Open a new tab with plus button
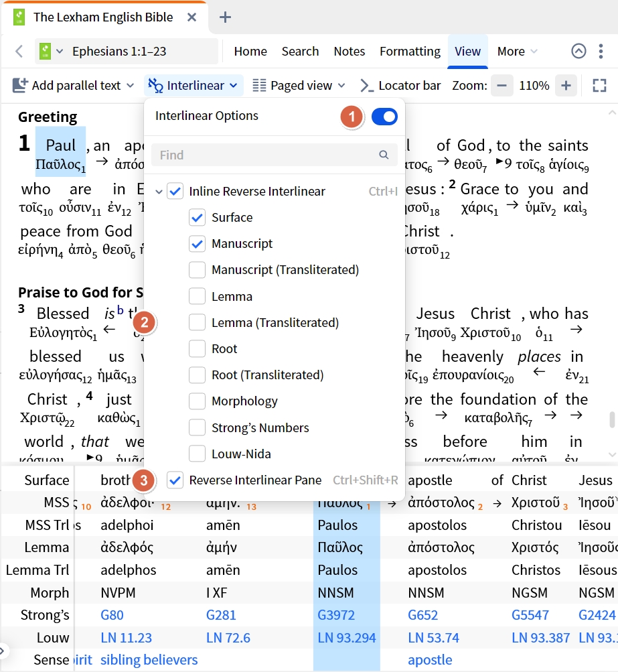618x672 pixels. click(225, 17)
